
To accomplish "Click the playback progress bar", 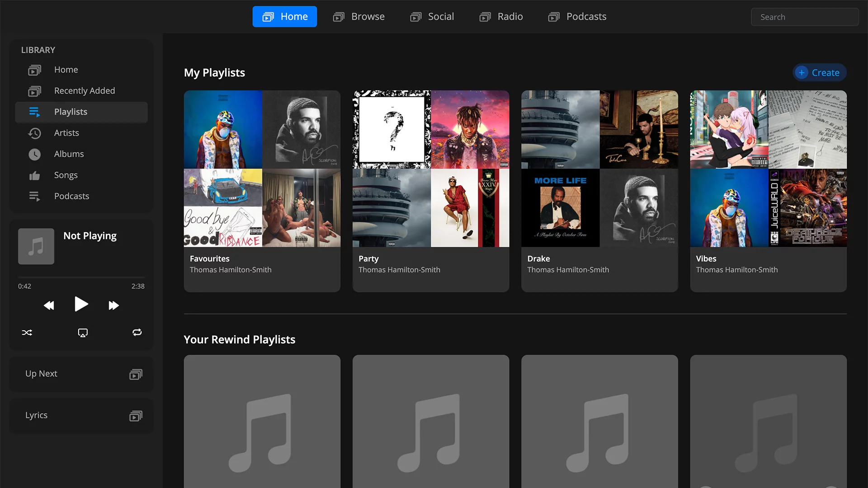I will 81,277.
